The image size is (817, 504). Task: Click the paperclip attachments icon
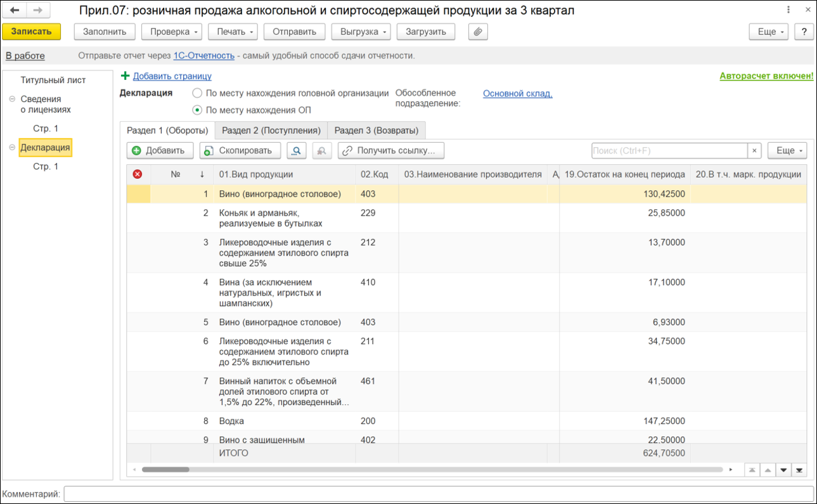[478, 32]
